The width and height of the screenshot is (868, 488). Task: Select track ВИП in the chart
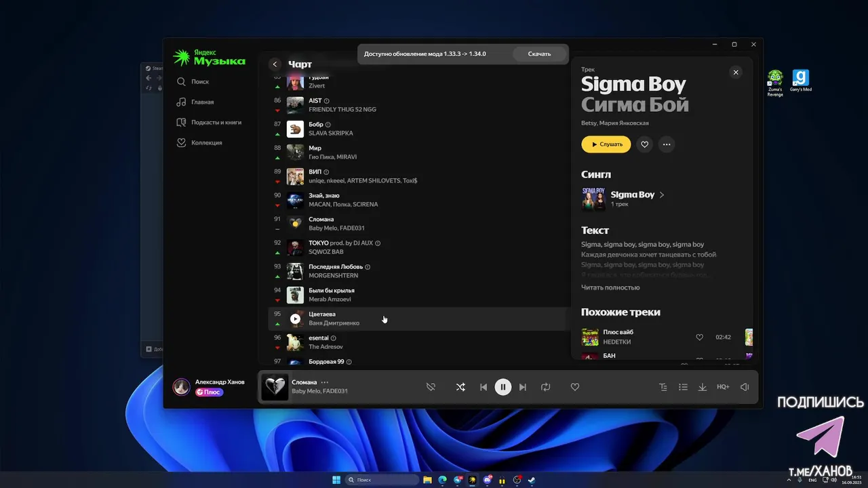point(418,176)
